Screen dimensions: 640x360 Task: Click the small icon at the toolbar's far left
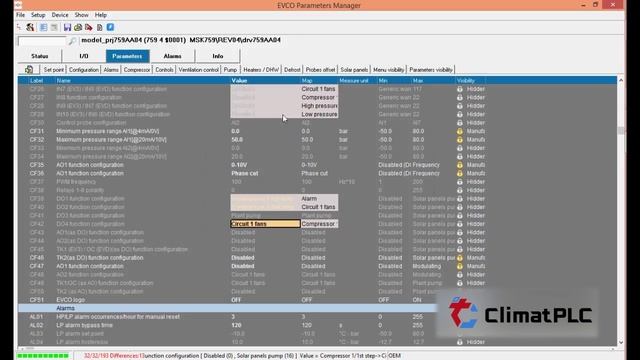[19, 27]
